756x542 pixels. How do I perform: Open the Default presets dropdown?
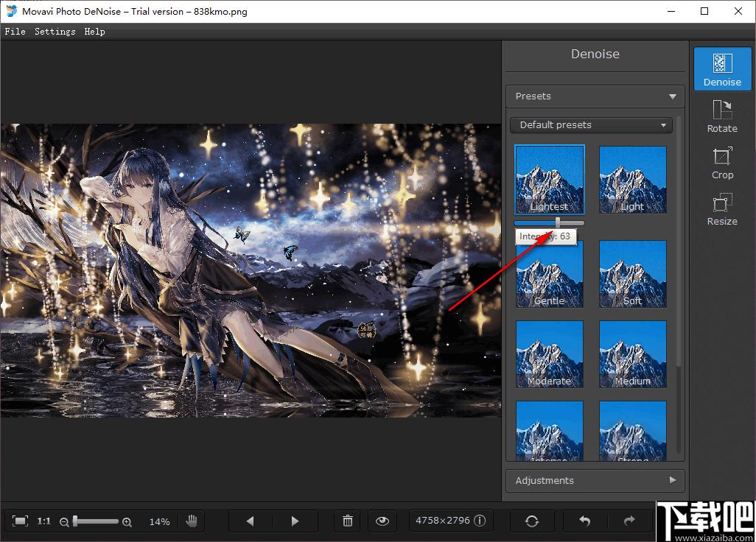tap(591, 124)
